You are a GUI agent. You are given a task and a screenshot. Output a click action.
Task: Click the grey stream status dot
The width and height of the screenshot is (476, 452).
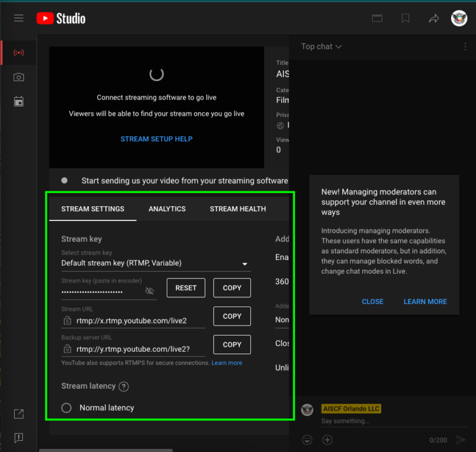64,181
